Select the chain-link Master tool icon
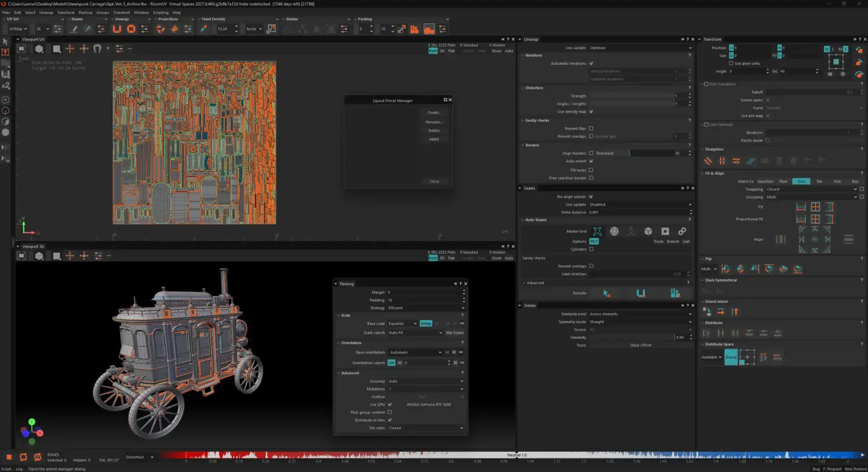Viewport: 868px width, 472px height. 682,231
